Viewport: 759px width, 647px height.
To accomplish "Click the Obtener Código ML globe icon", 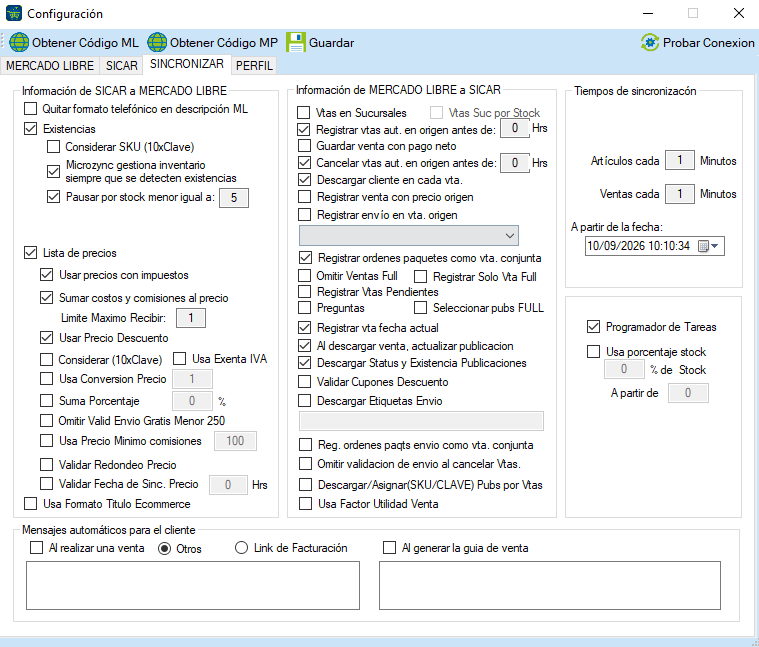I will pos(19,43).
